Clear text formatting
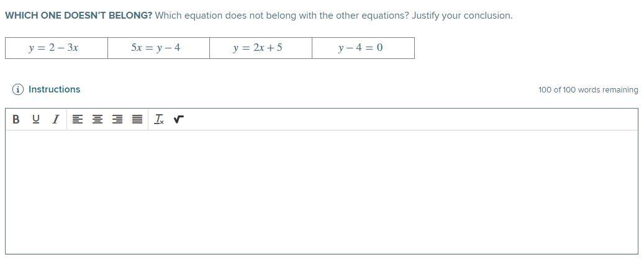Screen dimensions: 644x260 [x=159, y=119]
